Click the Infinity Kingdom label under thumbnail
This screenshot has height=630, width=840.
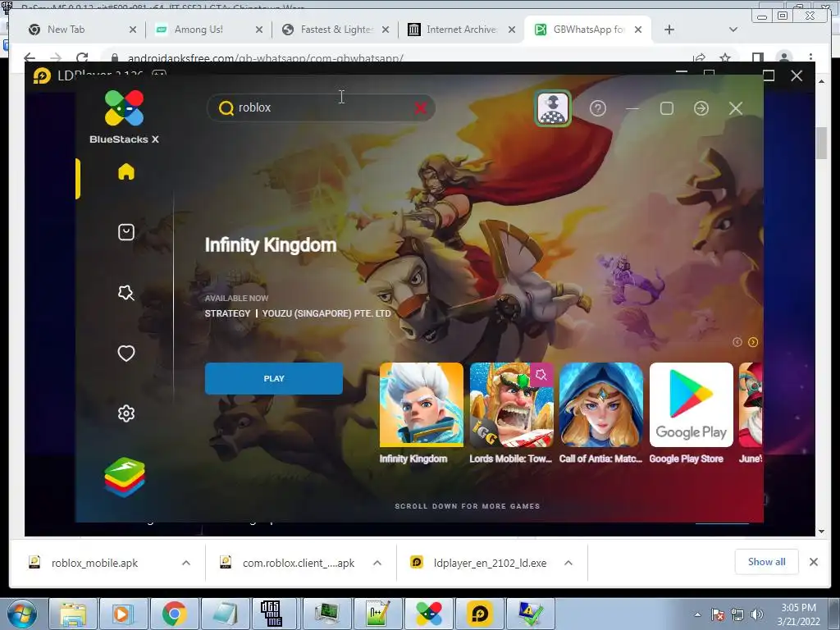pos(413,459)
